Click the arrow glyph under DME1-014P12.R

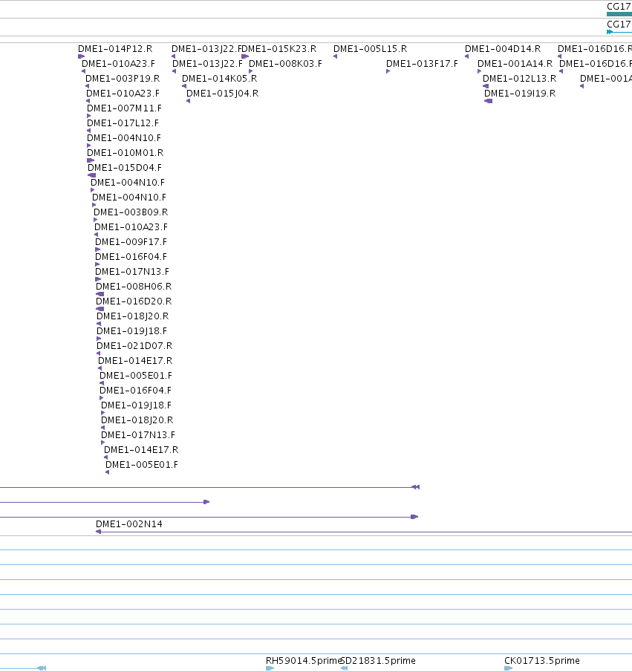82,56
